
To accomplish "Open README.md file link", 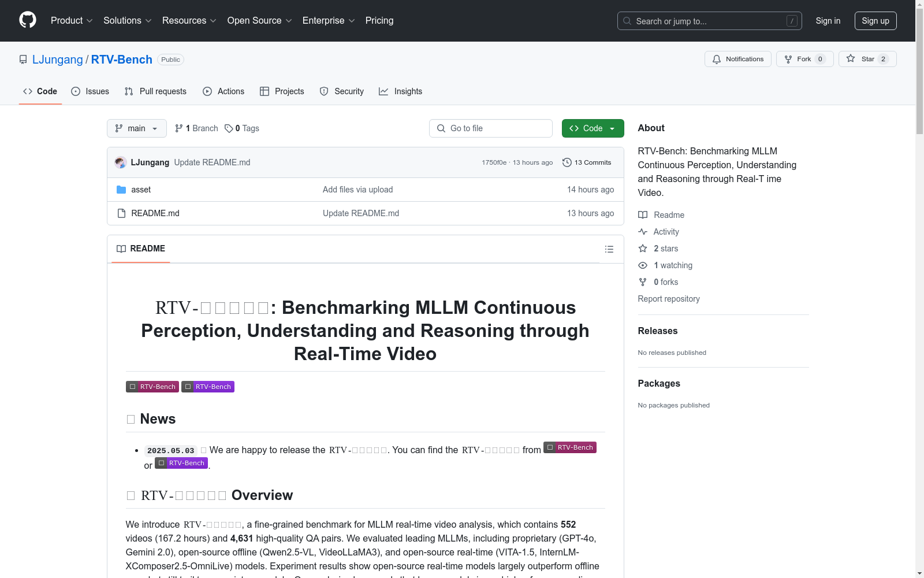I will click(x=155, y=213).
